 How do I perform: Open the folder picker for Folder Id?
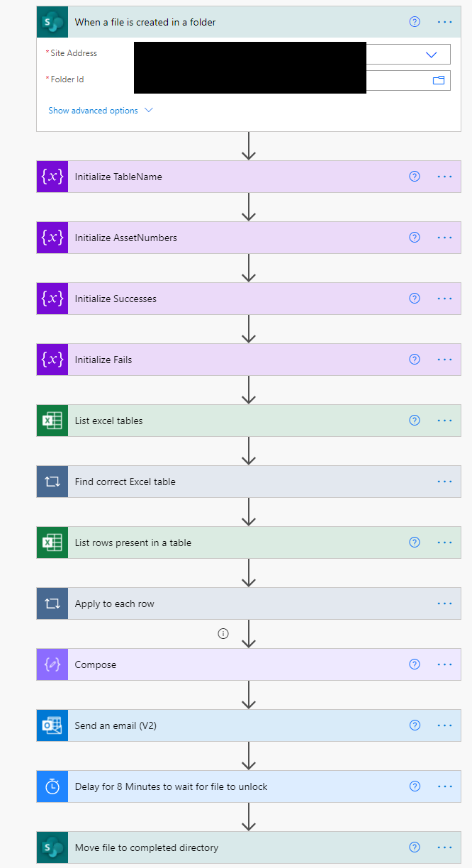(439, 80)
